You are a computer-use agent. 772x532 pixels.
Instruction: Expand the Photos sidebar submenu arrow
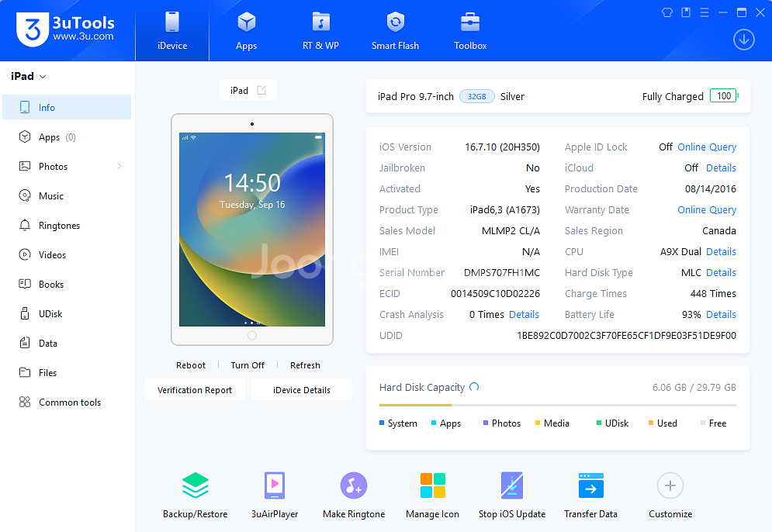click(x=119, y=167)
